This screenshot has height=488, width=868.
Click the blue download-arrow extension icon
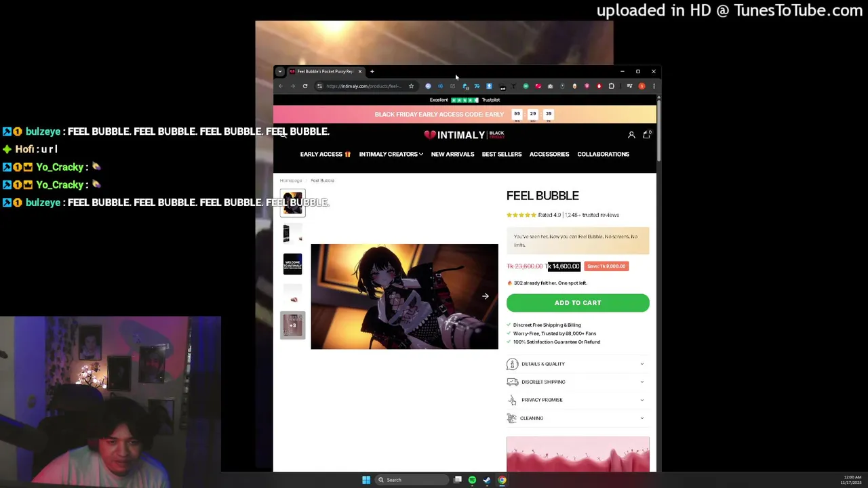[x=489, y=86]
